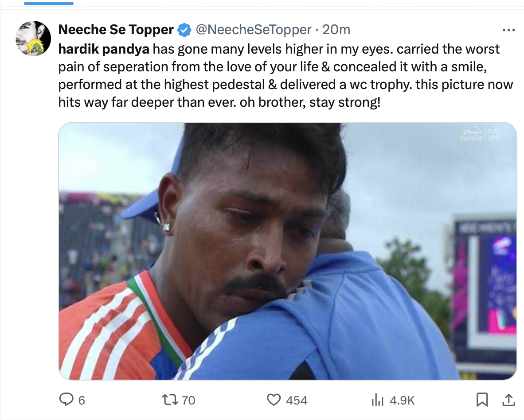Image resolution: width=524 pixels, height=420 pixels.
Task: Click the 20m timestamp
Action: tap(336, 30)
